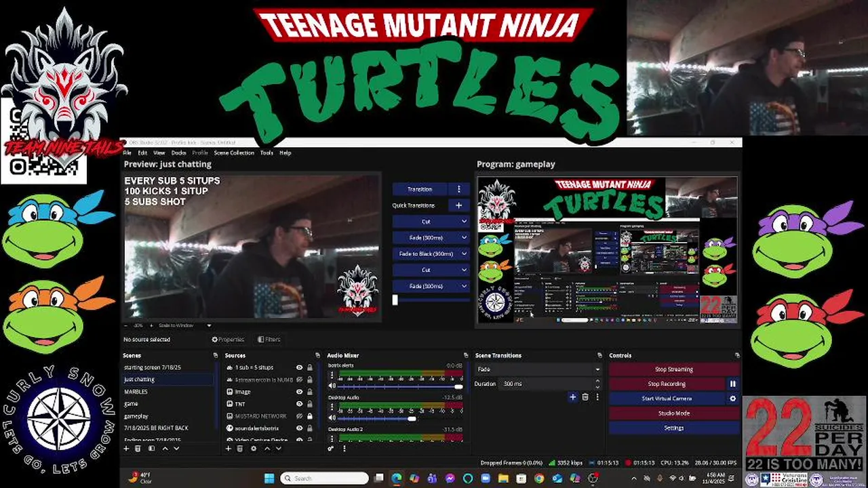Pop out the Scene Transitions dock icon

click(599, 355)
